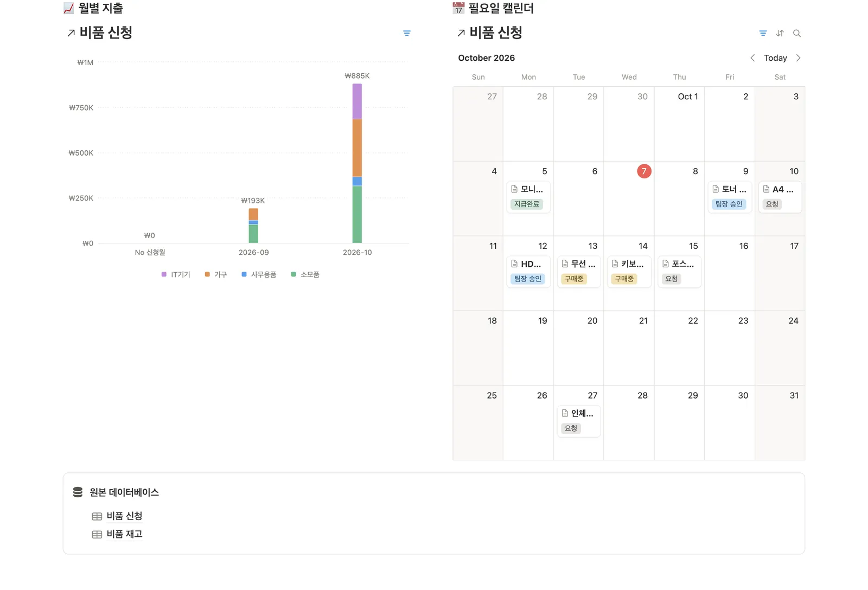
Task: Open the chart's 비품 신청 linked database title
Action: [x=106, y=33]
